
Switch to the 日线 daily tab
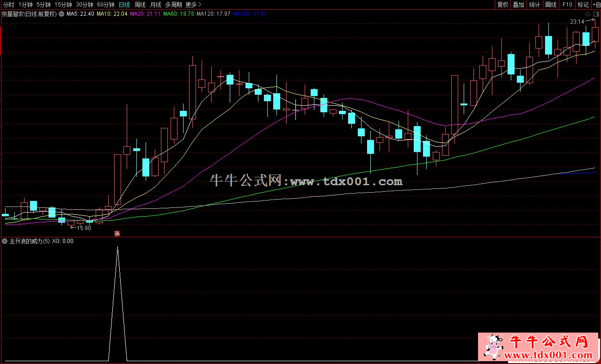tap(124, 5)
